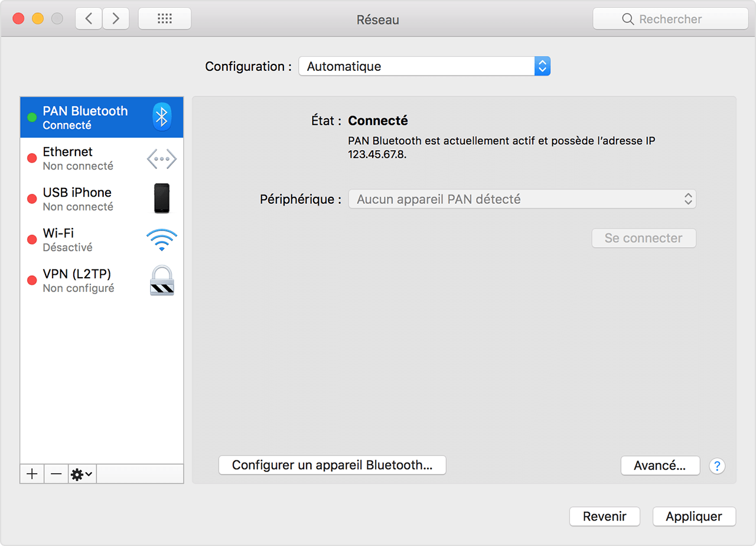Image resolution: width=756 pixels, height=546 pixels.
Task: Click the Wi-Fi signal icon
Action: pos(162,240)
